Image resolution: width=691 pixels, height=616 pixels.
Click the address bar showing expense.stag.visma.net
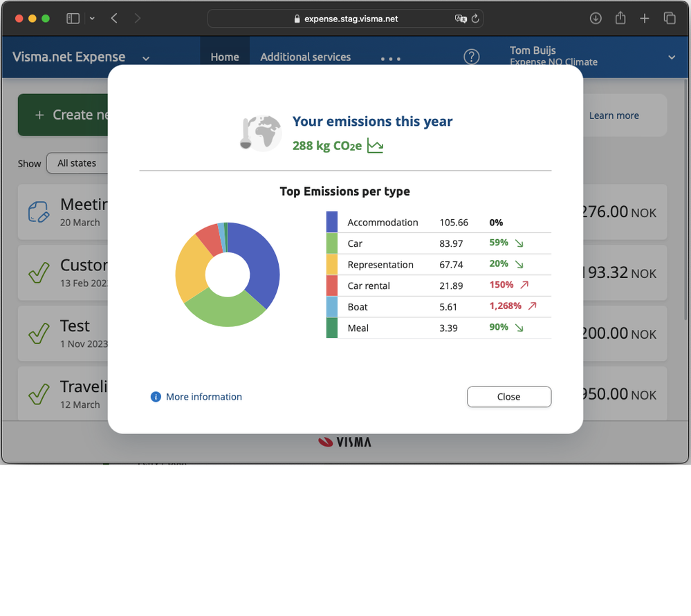pyautogui.click(x=345, y=19)
